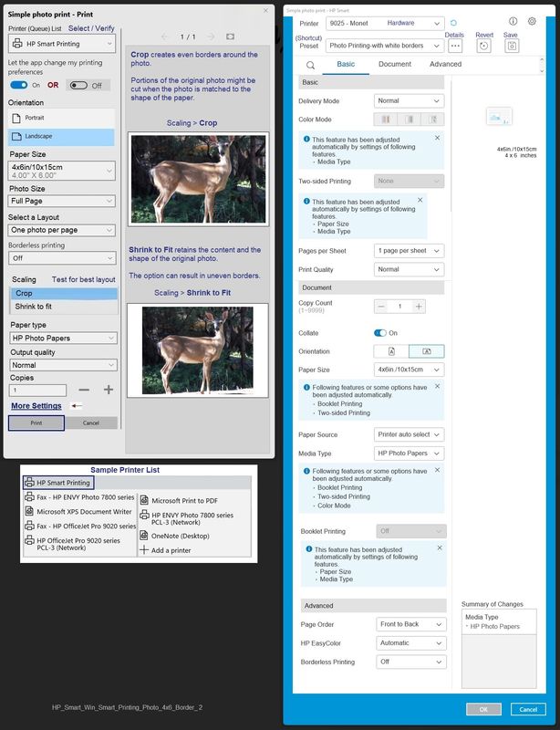Click the fit-to-preview icon beside the page counter
The height and width of the screenshot is (730, 560).
point(230,36)
